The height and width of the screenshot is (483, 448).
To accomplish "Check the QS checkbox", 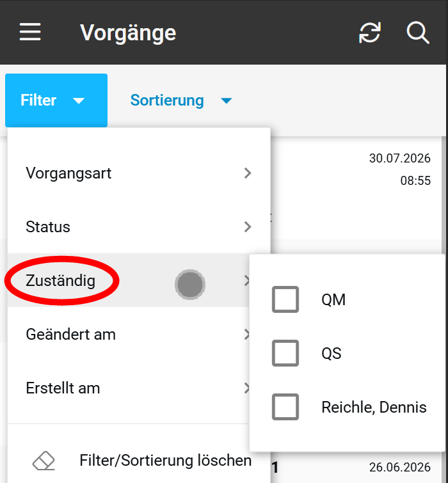I will tap(285, 353).
